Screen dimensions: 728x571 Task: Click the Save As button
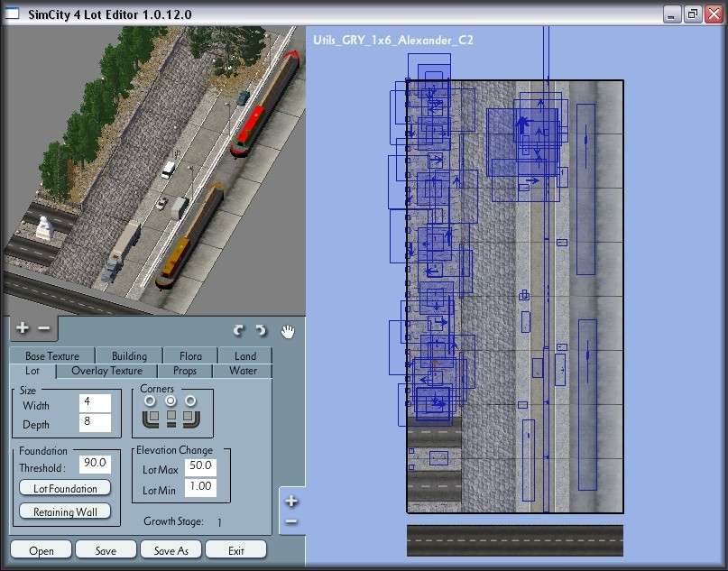point(170,550)
